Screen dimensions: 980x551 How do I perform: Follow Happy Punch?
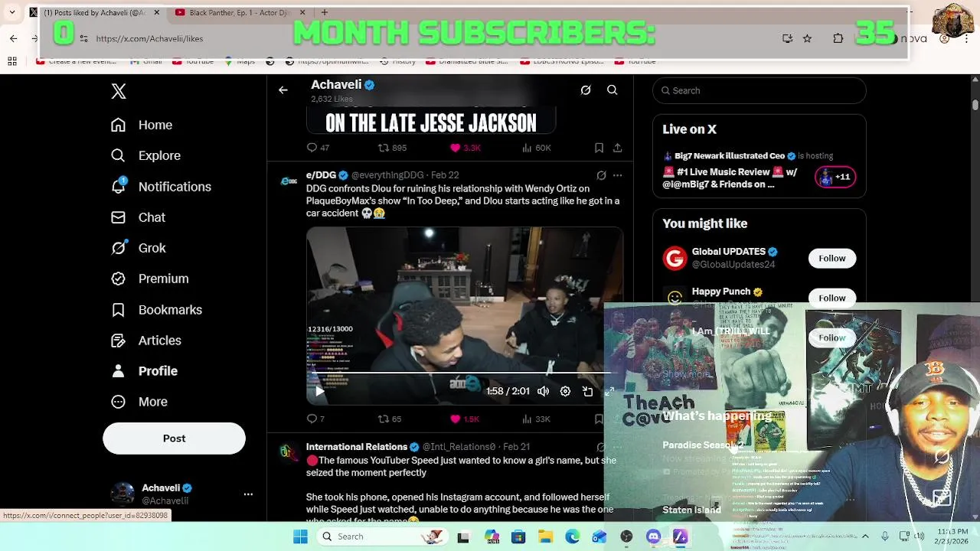[x=832, y=298]
